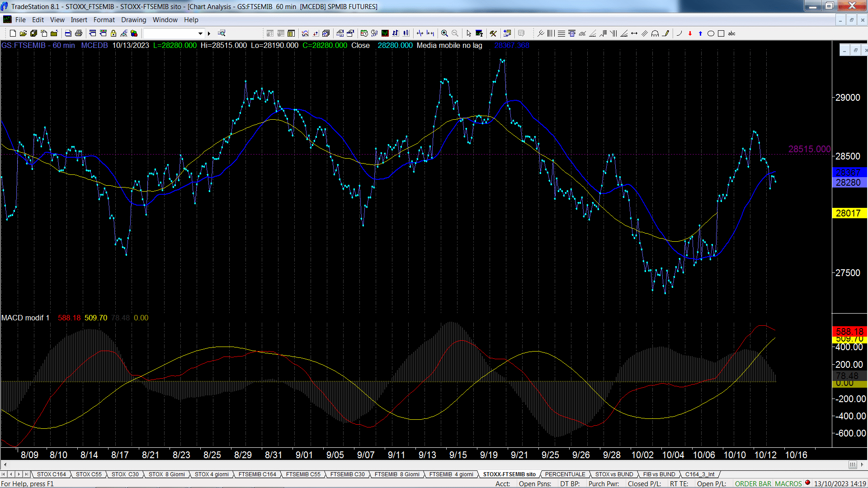Click the horizontal scrollbar left arrow
Image resolution: width=868 pixels, height=488 pixels.
pos(5,465)
